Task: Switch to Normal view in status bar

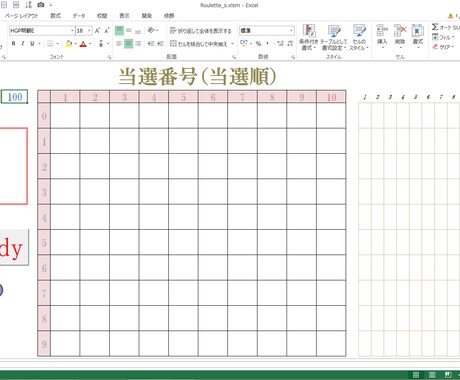Action: coord(416,375)
